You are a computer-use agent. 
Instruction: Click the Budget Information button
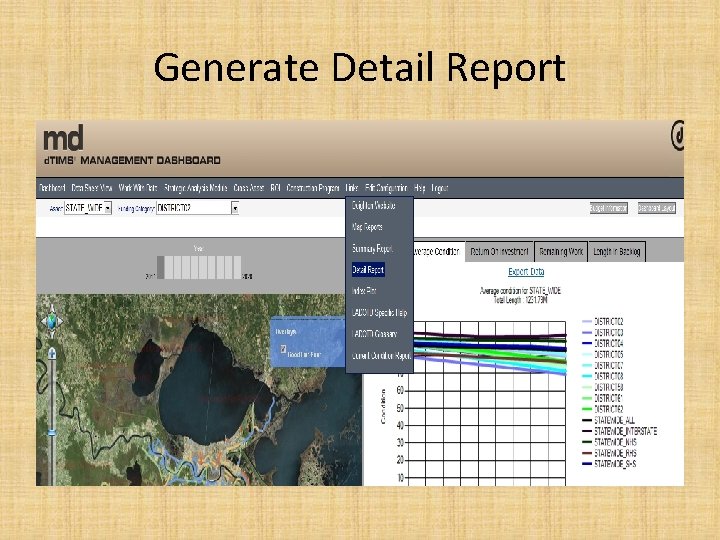pyautogui.click(x=608, y=208)
